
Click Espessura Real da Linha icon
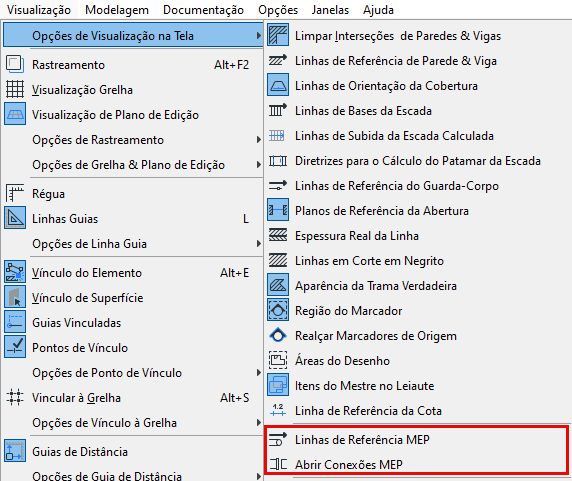278,235
